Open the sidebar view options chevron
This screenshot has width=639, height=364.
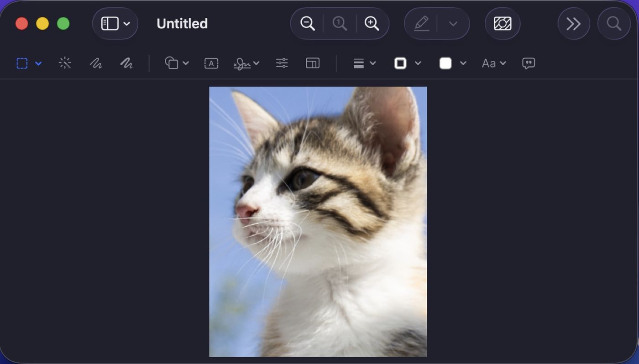[x=127, y=24]
